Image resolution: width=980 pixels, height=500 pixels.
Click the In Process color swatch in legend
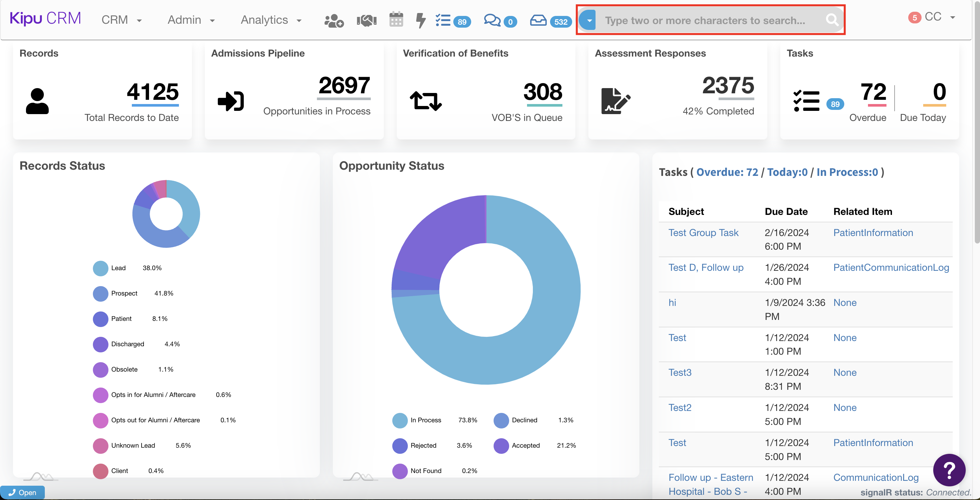(399, 420)
